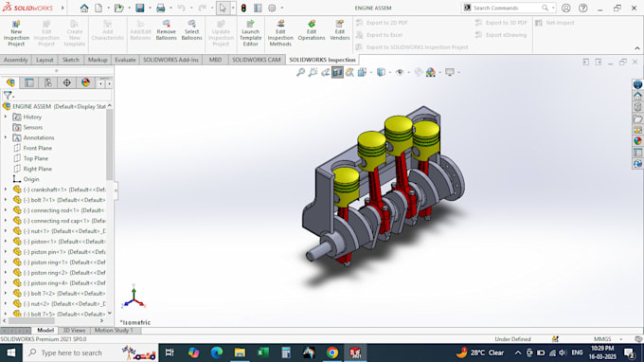Screen dimensions: 644x362
Task: Click the Select Balloons icon
Action: click(191, 30)
